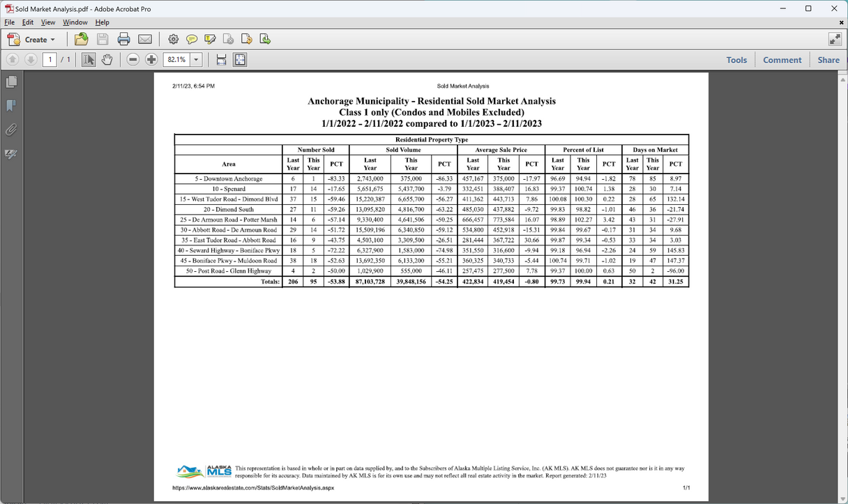Click the Open file folder icon

(82, 39)
